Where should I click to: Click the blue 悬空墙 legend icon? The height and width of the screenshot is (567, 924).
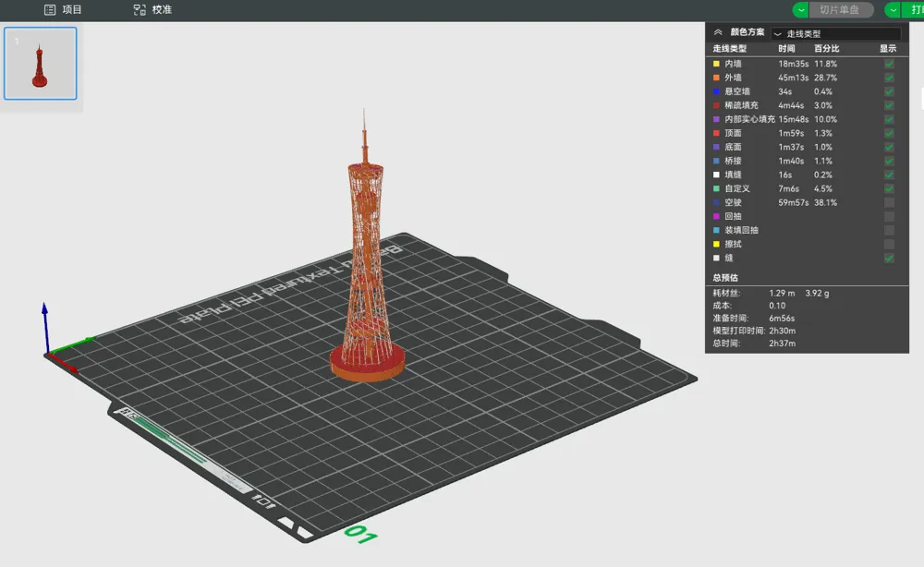[716, 91]
